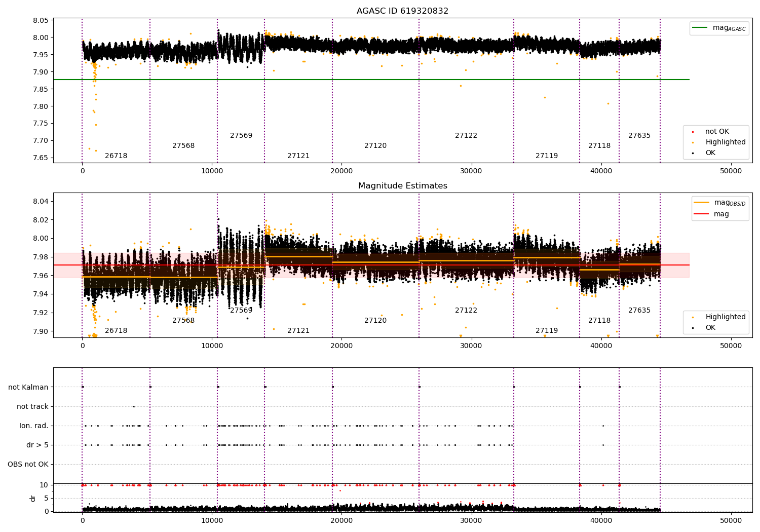Screen dimensions: 760x532
Task: Click the rotated 'dr' y-axis label
Action: 33,498
